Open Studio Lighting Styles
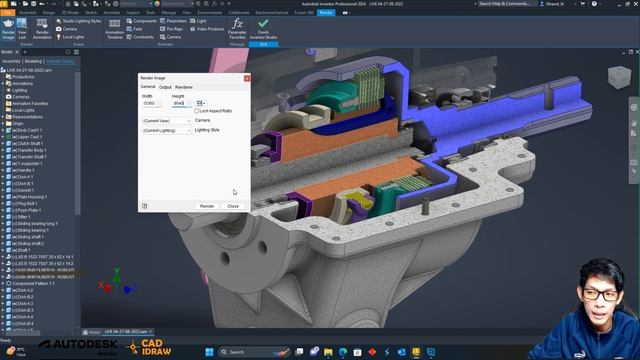This screenshot has height=360, width=640. click(78, 21)
